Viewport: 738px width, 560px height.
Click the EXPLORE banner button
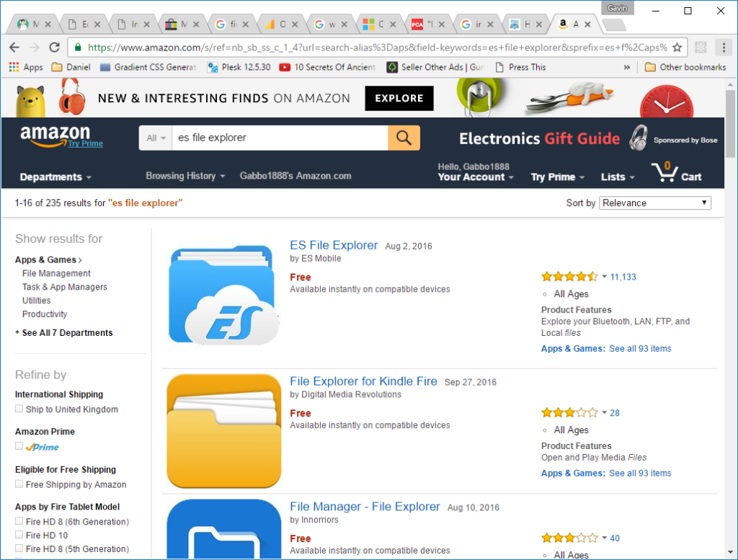point(399,98)
